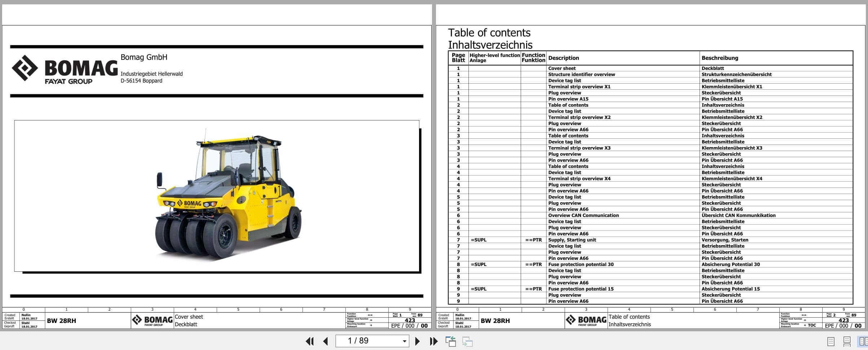868x350 pixels.
Task: Click =SUPL cell in page 7 row
Action: pyautogui.click(x=479, y=240)
